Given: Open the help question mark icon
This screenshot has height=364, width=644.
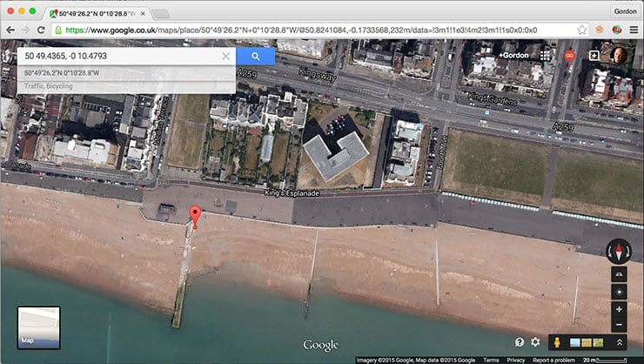Looking at the screenshot, I should 520,343.
